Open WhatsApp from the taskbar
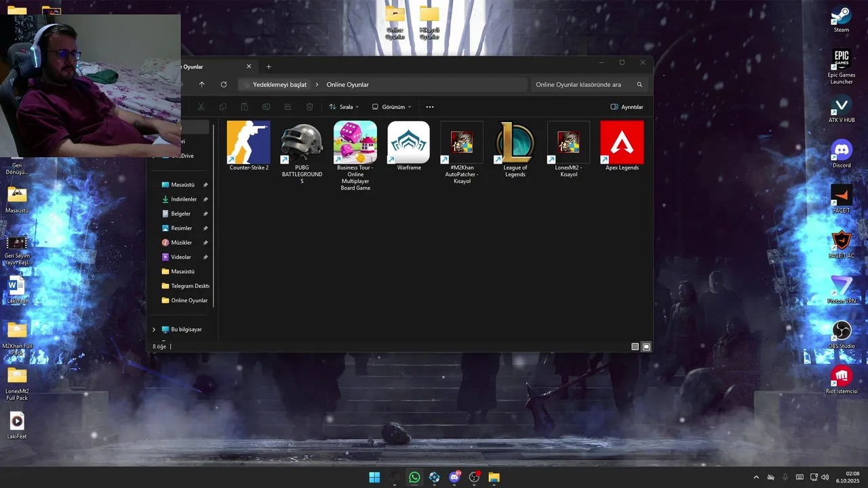This screenshot has width=868, height=488. point(414,477)
